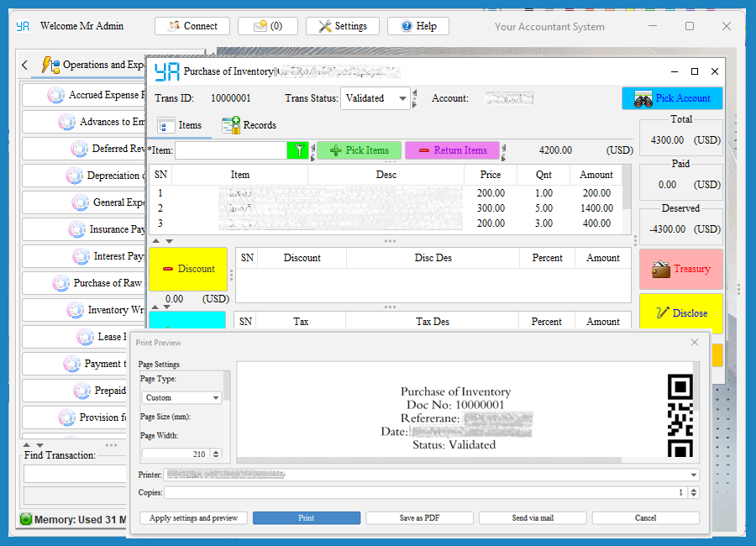Screen dimensions: 756x546
Task: Click the Item search input field
Action: [x=231, y=150]
